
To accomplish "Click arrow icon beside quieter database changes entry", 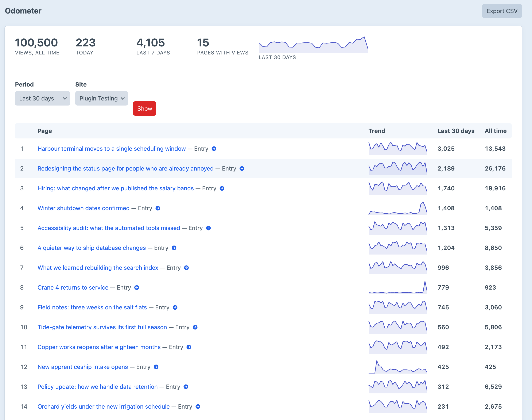I will 174,248.
